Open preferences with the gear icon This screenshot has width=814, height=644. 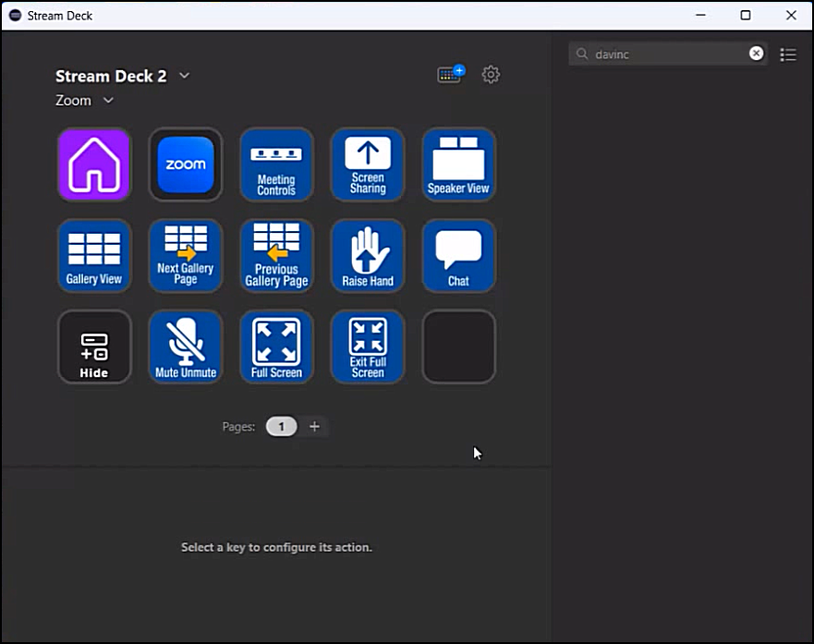point(491,75)
